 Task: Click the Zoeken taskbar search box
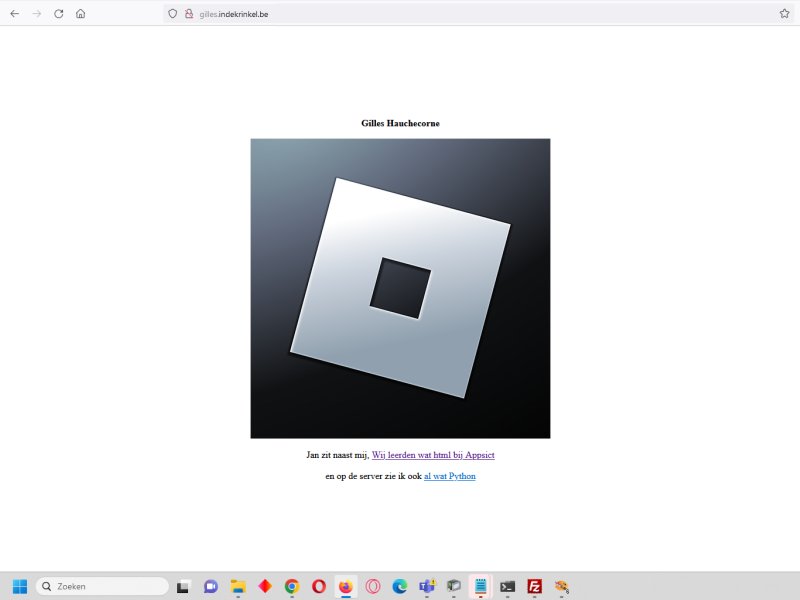click(102, 586)
